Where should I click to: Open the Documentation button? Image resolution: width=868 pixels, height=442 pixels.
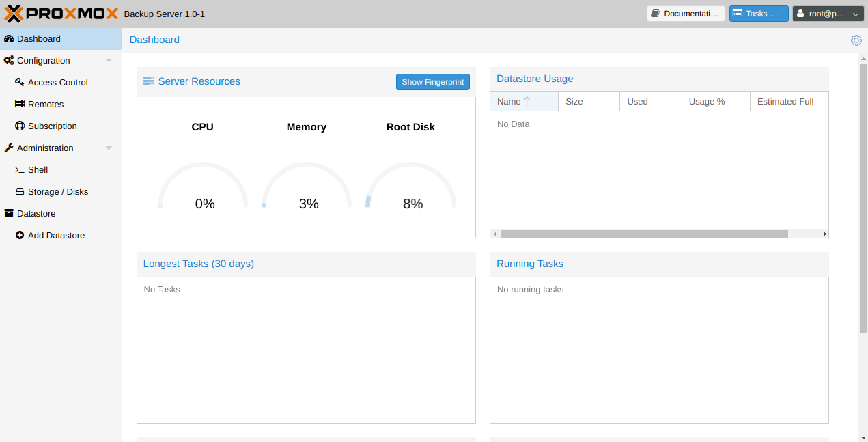tap(686, 14)
